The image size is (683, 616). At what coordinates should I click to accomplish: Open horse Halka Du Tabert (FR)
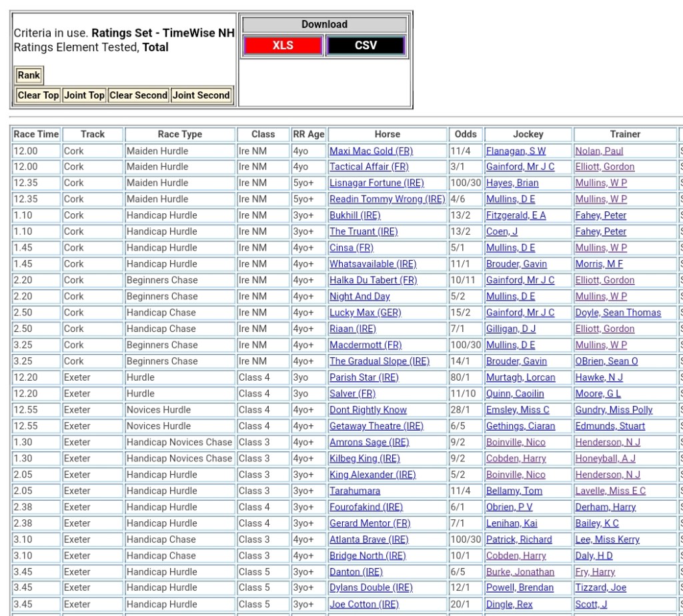[373, 280]
